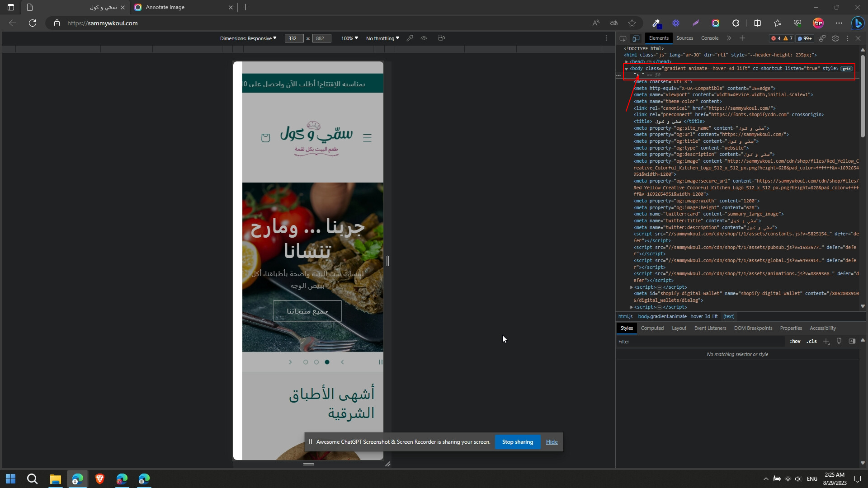
Task: Open Brave browser from taskbar
Action: point(100,479)
